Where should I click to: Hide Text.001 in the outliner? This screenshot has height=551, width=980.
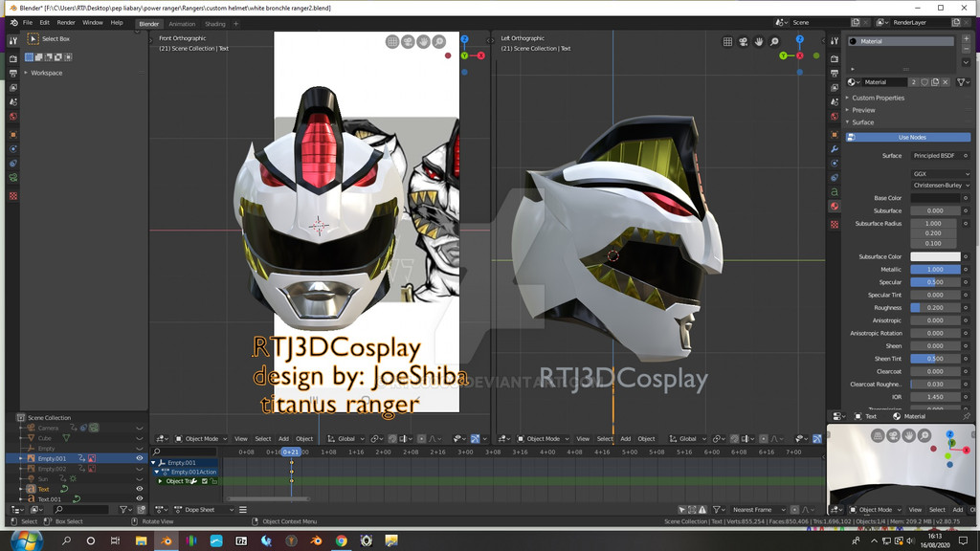[x=140, y=498]
